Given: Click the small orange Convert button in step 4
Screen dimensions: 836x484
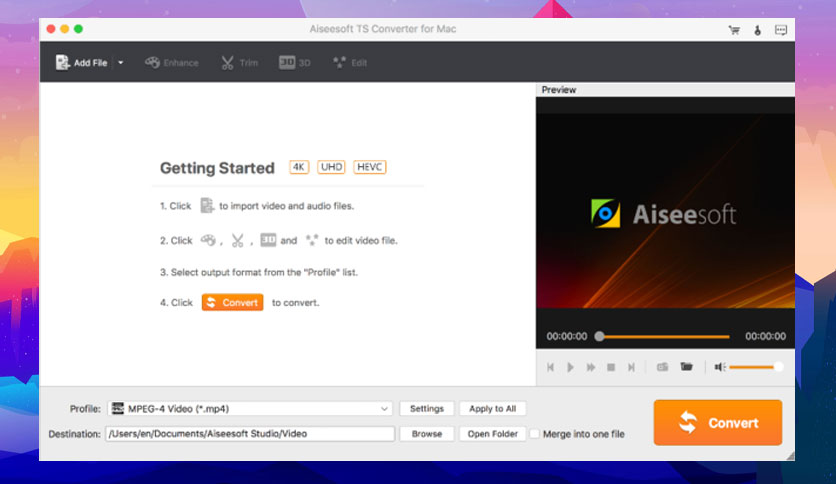Looking at the screenshot, I should click(232, 302).
